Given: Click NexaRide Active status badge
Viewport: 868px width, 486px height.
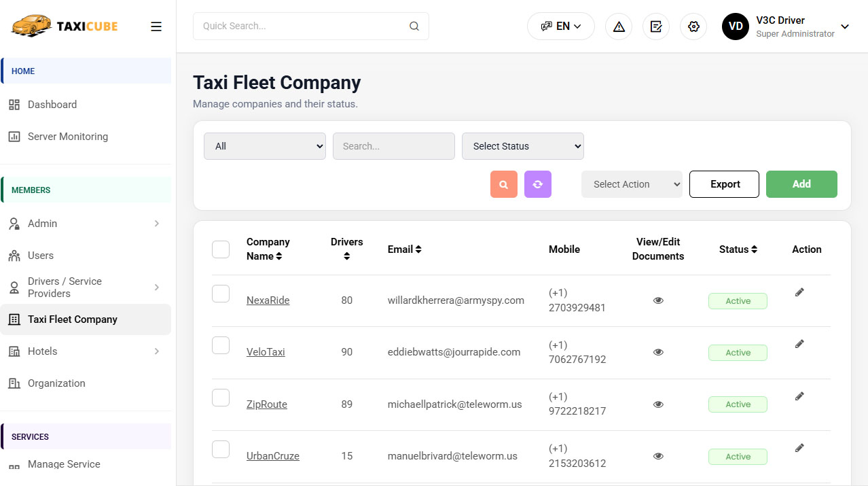Looking at the screenshot, I should click(738, 301).
